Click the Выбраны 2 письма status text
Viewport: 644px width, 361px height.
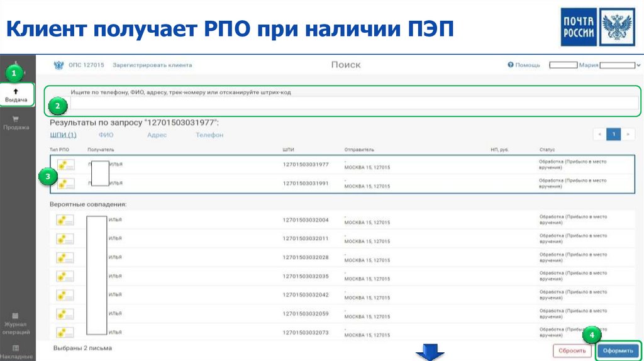[x=82, y=348]
